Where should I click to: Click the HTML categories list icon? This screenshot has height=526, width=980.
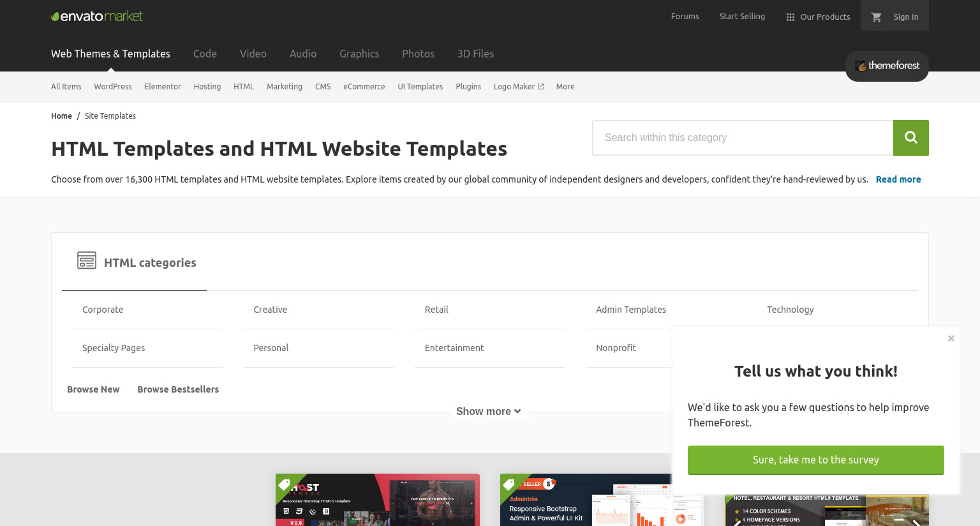[x=87, y=260]
